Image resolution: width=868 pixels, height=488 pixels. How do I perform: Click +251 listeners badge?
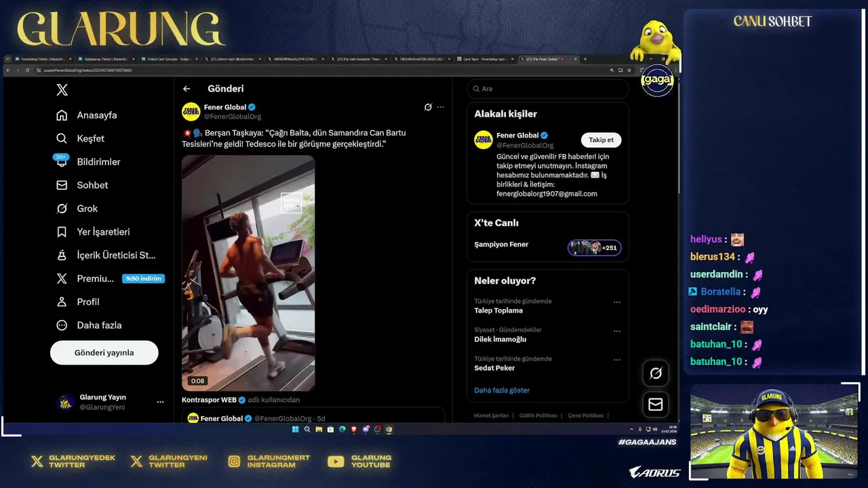(x=594, y=247)
